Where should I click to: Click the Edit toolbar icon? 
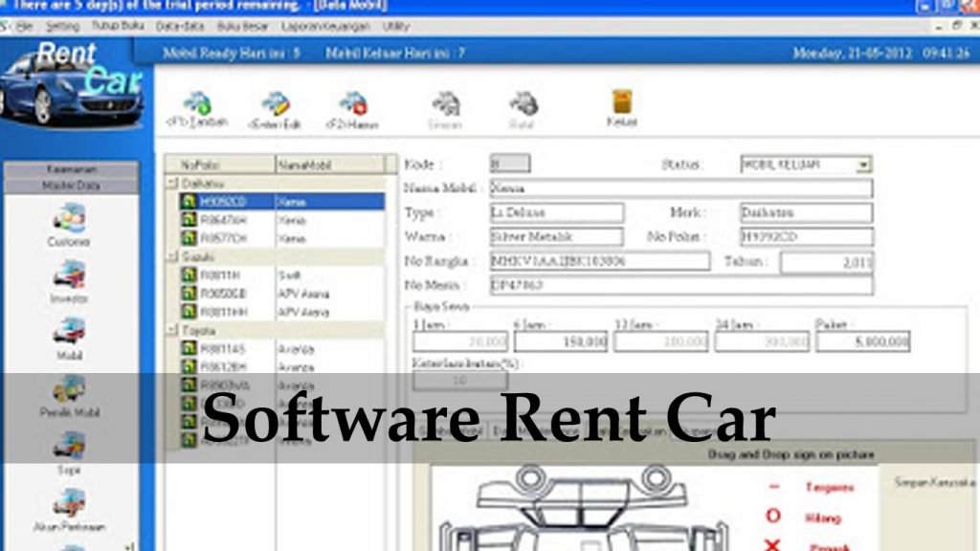pos(276,103)
